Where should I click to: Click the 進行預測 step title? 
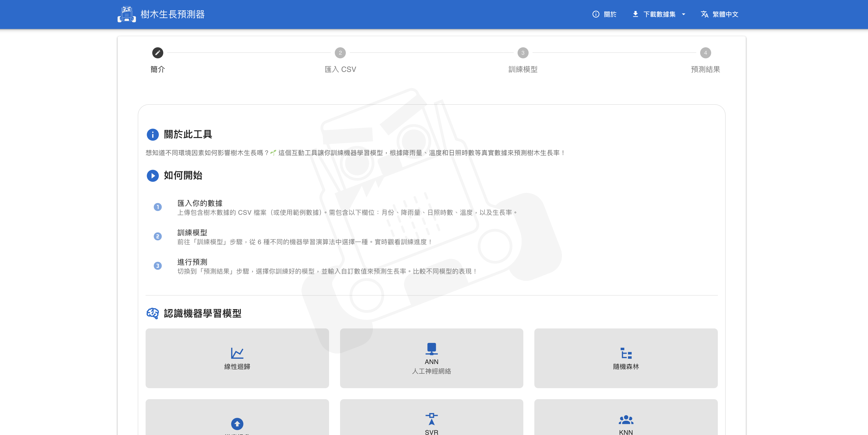(x=192, y=262)
